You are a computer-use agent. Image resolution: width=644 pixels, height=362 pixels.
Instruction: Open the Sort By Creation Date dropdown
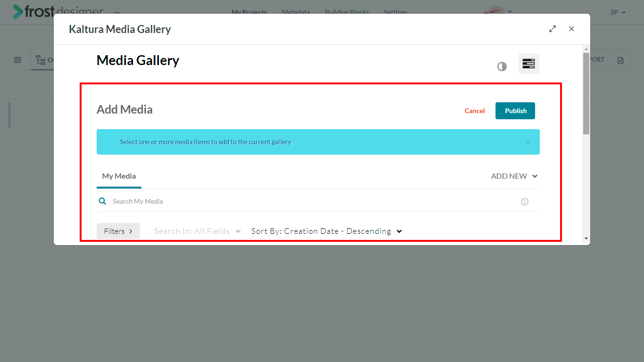click(x=327, y=231)
